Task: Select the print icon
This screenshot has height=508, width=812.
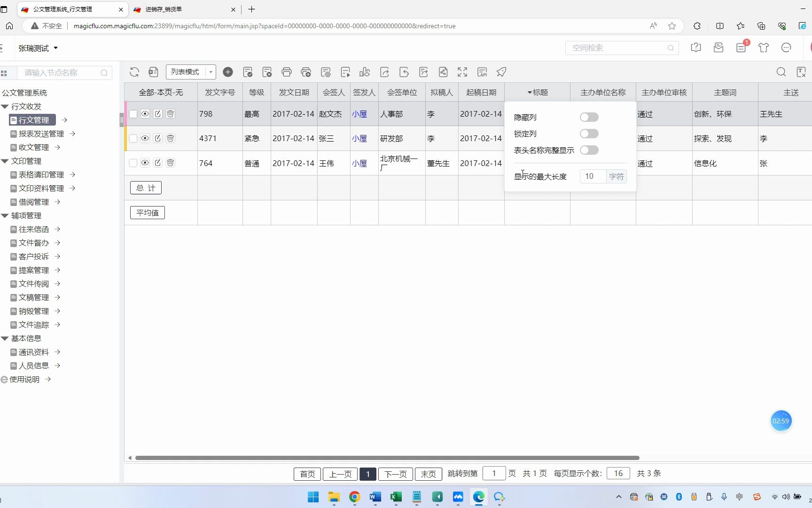Action: pyautogui.click(x=287, y=71)
